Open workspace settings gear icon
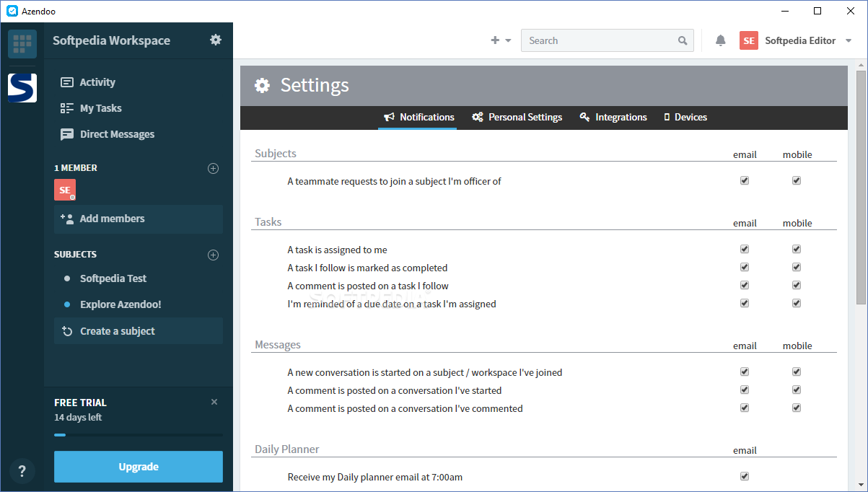 click(x=216, y=40)
